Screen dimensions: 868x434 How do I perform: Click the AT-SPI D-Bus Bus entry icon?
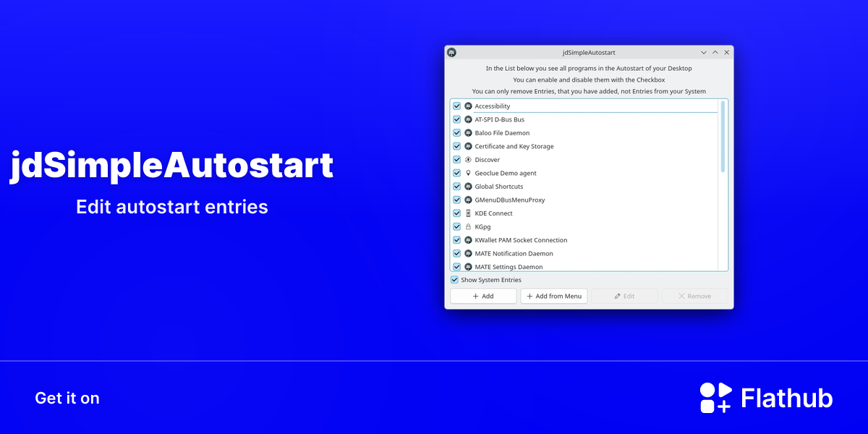pyautogui.click(x=468, y=119)
